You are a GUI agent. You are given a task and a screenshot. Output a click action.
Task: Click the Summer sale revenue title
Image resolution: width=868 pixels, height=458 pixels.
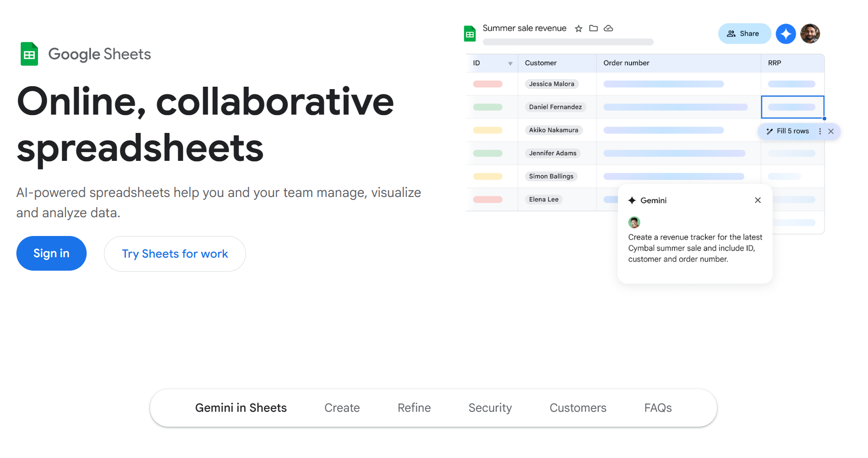[x=525, y=28]
